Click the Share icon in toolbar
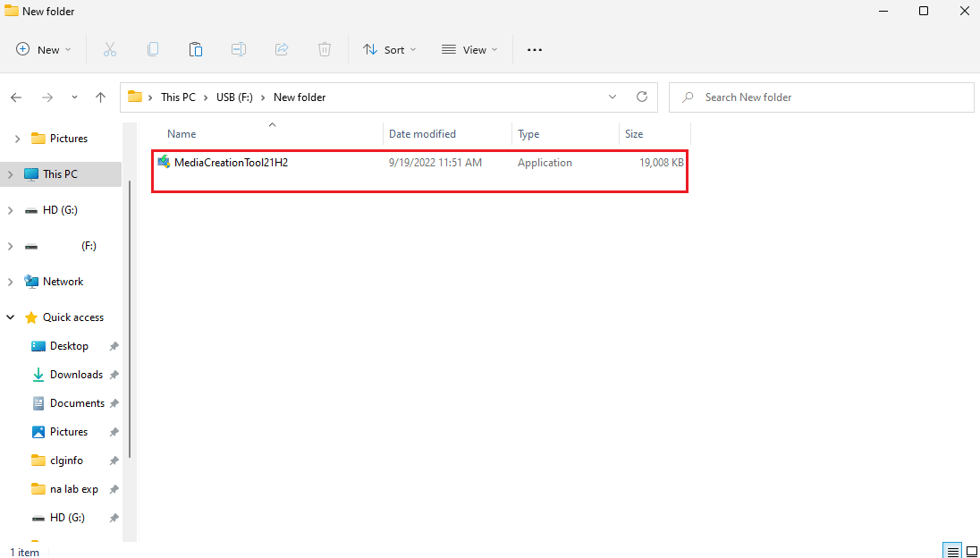980x558 pixels. click(x=282, y=49)
